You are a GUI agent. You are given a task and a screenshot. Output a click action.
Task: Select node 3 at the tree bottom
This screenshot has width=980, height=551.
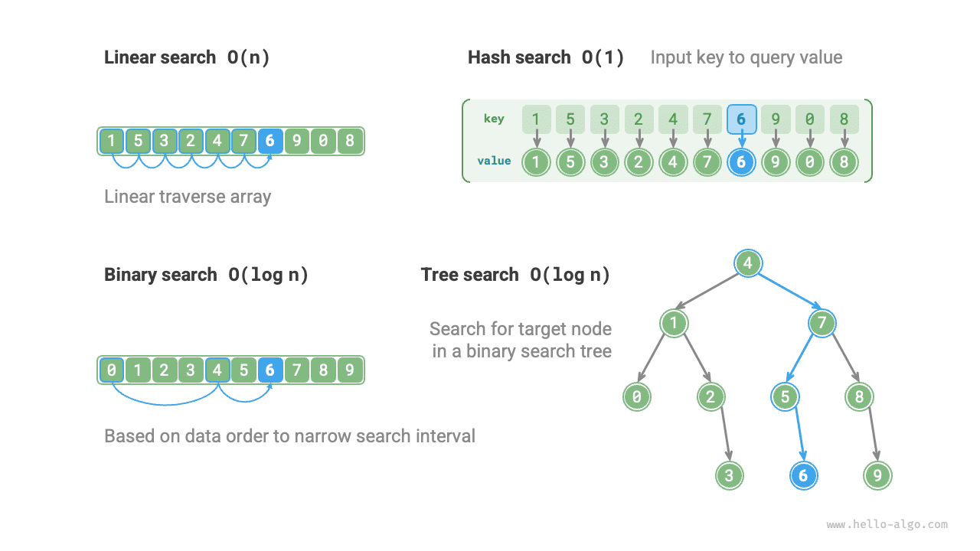click(729, 475)
